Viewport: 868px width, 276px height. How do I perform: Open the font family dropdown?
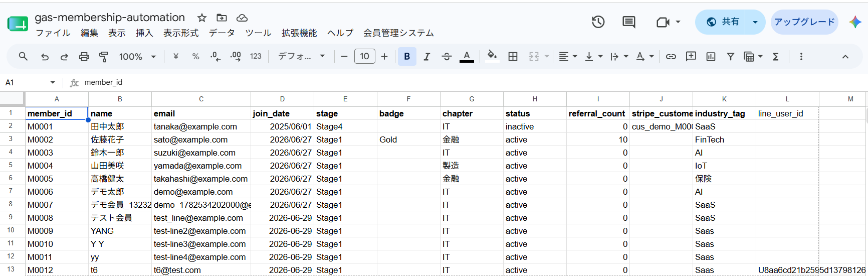point(302,57)
